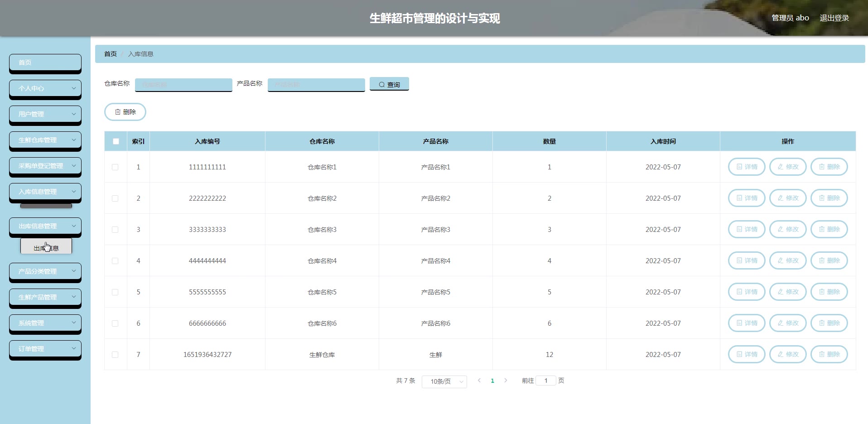Click the trash icon in the top 删除 button

(x=118, y=112)
